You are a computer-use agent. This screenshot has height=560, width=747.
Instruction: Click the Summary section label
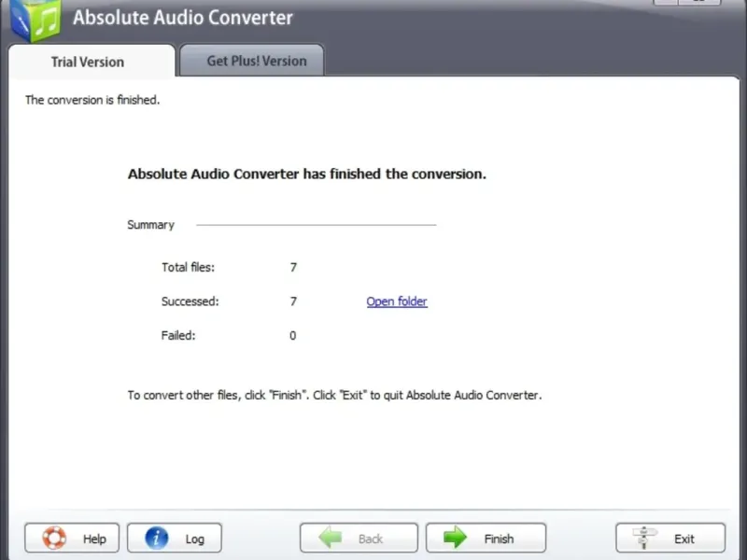coord(150,225)
